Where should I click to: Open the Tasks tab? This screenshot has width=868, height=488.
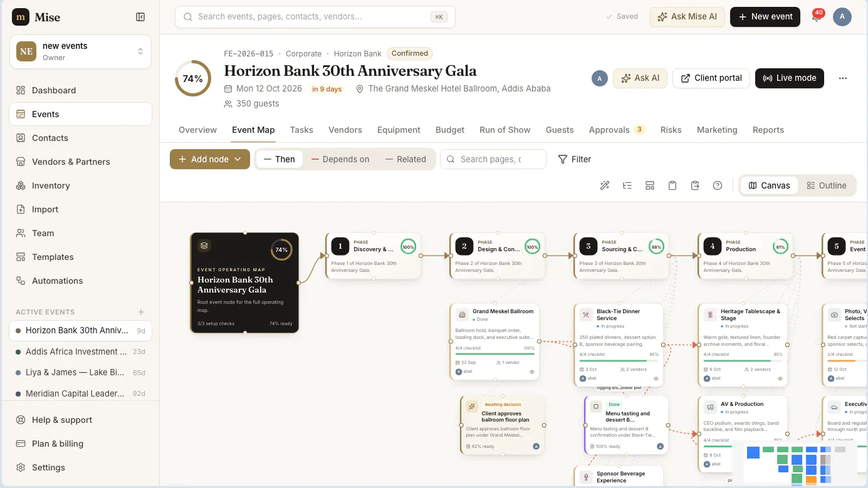click(301, 130)
